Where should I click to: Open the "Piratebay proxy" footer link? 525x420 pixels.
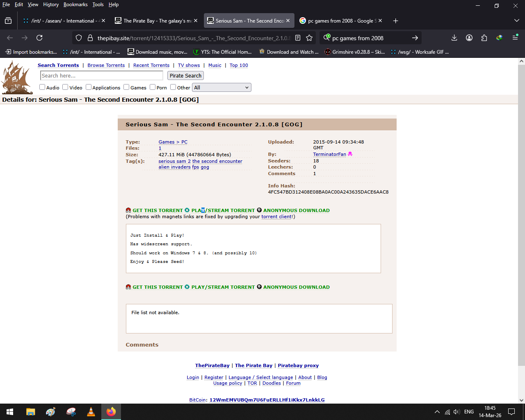(298, 365)
